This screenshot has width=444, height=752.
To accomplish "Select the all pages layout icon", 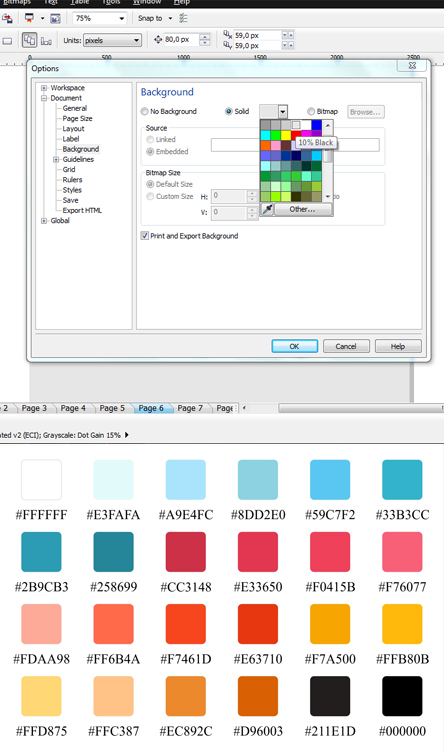I will click(29, 40).
